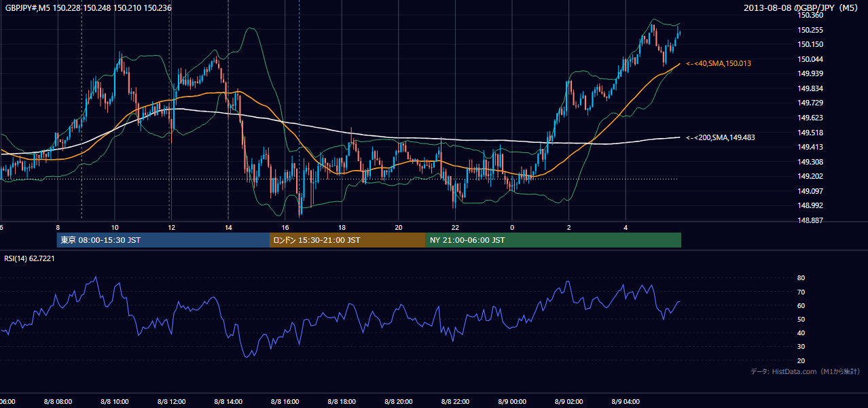Click the 8/8 12:00 time axis label
Image resolution: width=868 pixels, height=408 pixels.
[171, 401]
